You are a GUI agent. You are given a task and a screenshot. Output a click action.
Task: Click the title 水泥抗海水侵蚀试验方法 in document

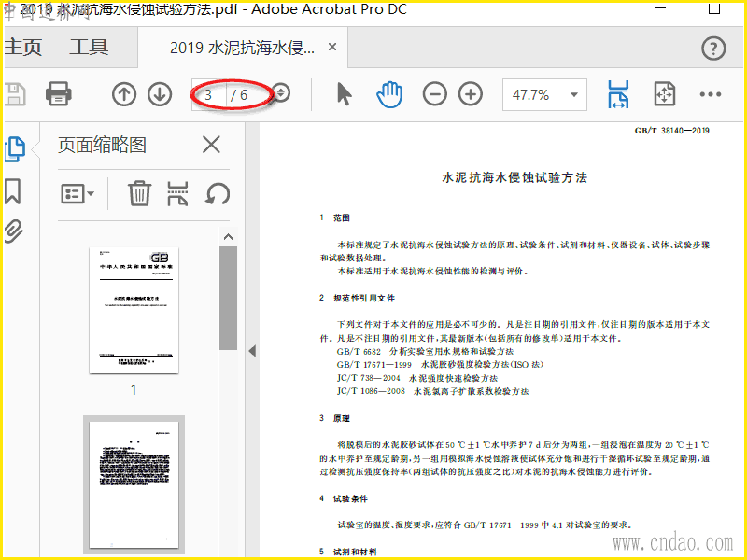514,177
